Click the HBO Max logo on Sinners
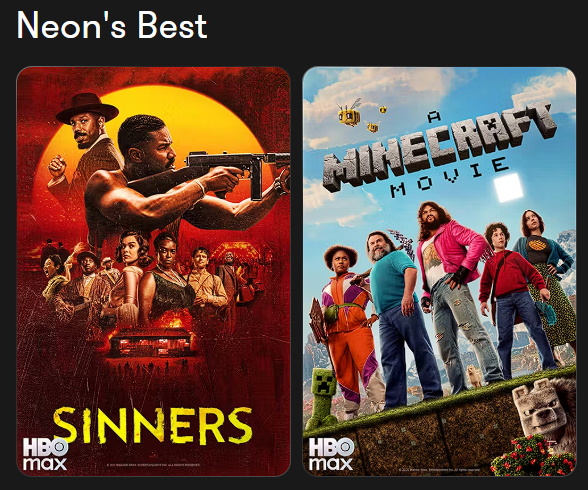588x490 pixels. pyautogui.click(x=45, y=454)
